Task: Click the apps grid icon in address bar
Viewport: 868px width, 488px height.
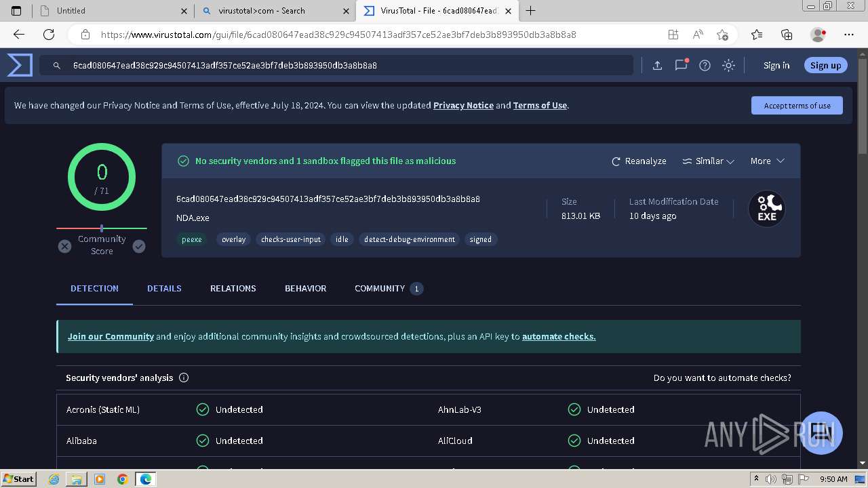Action: (673, 35)
